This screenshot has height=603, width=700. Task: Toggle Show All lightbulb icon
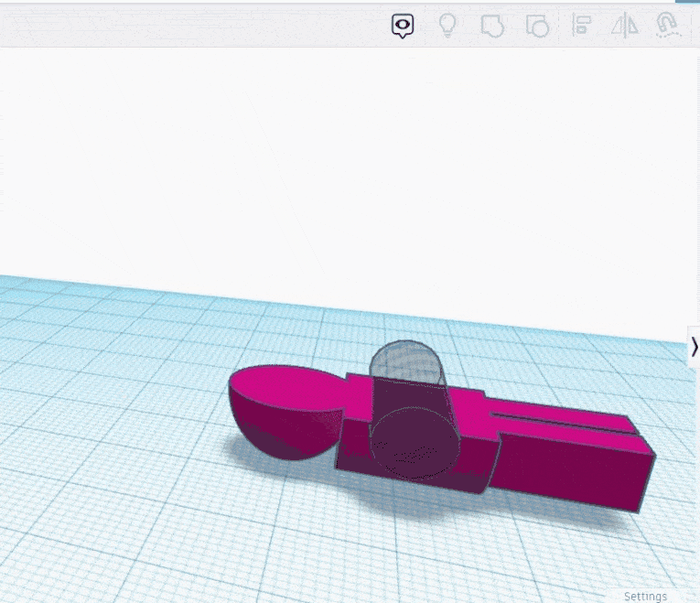point(447,25)
